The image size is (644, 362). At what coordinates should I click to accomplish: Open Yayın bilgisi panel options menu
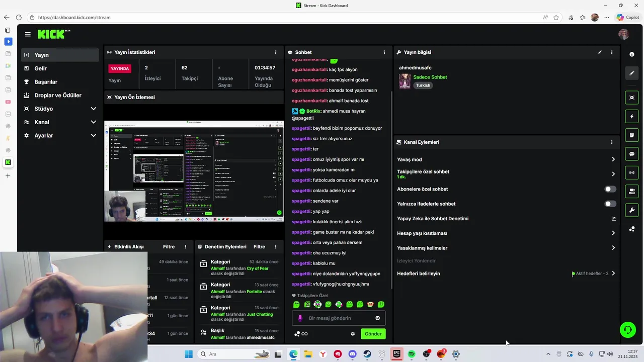[612, 52]
